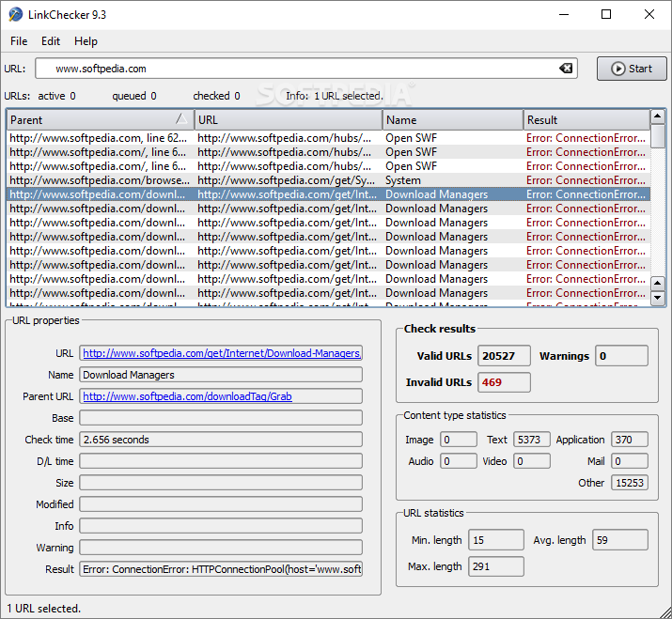Click the empty Size field
Image resolution: width=672 pixels, height=619 pixels.
click(x=221, y=483)
